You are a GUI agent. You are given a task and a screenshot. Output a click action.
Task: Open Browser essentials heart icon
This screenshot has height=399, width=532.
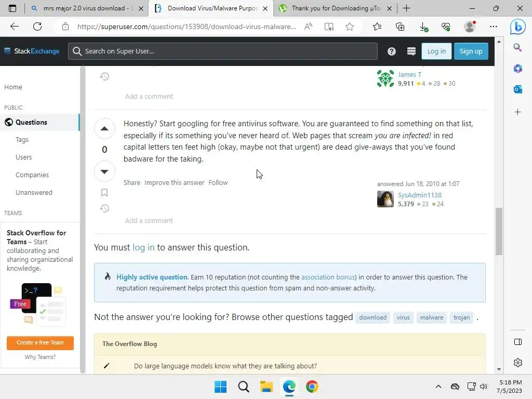tap(446, 26)
